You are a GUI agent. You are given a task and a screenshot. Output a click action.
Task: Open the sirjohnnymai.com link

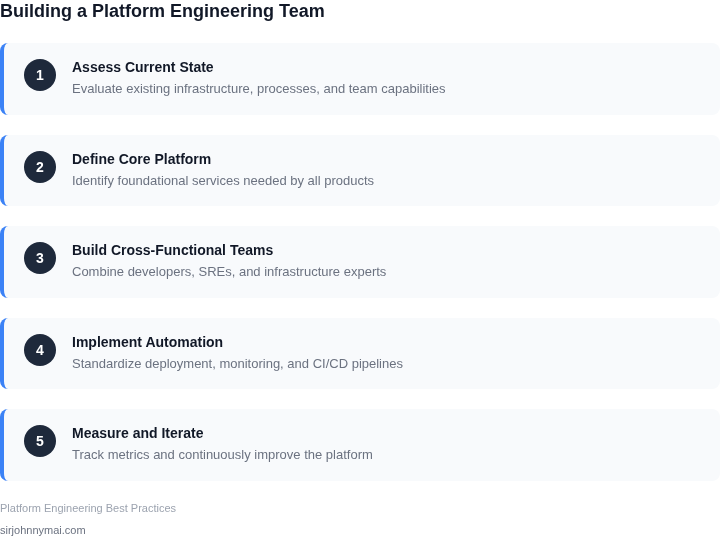pos(43,530)
